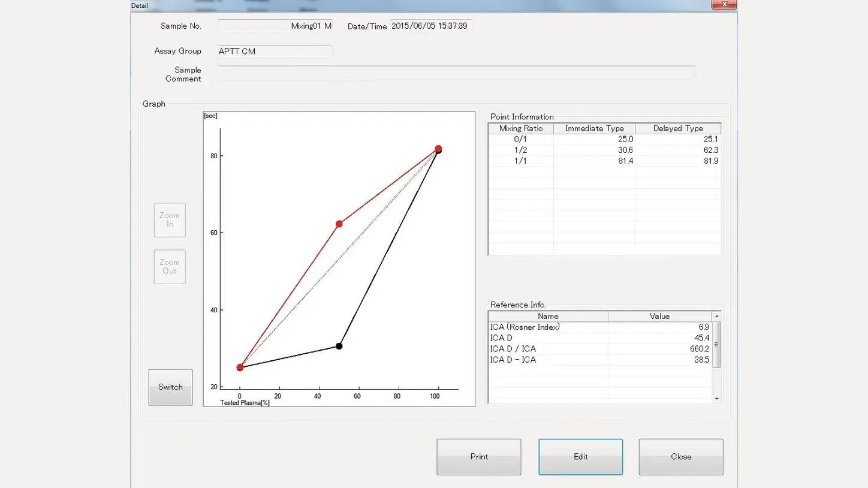Viewport: 868px width, 488px height.
Task: Sort by Mixing Ratio column header
Action: point(520,128)
